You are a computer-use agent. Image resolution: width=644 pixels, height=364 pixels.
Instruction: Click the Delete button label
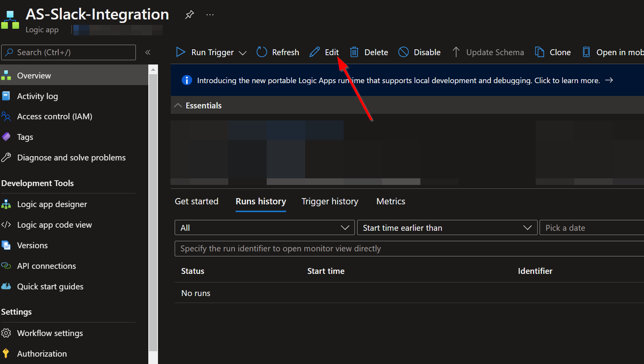[x=376, y=52]
